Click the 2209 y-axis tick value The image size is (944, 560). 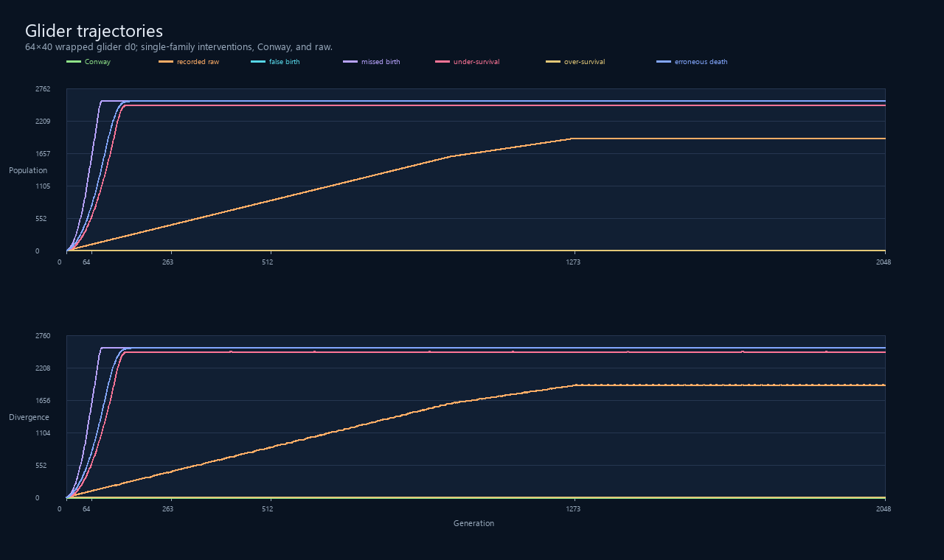pyautogui.click(x=43, y=122)
